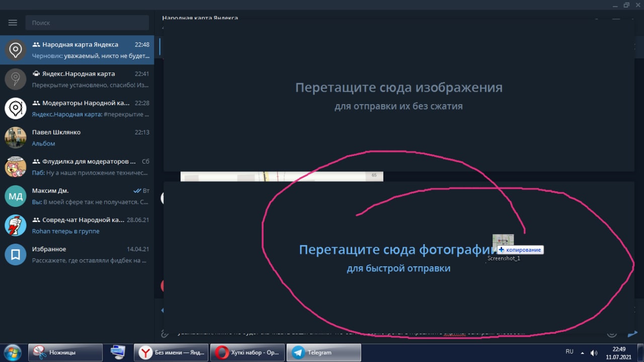The width and height of the screenshot is (644, 362).
Task: Open the Windows Start menu
Action: 12,352
